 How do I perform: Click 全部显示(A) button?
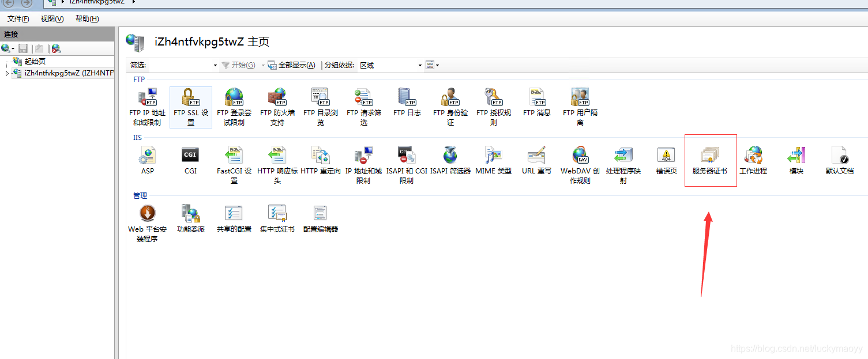[x=291, y=65]
